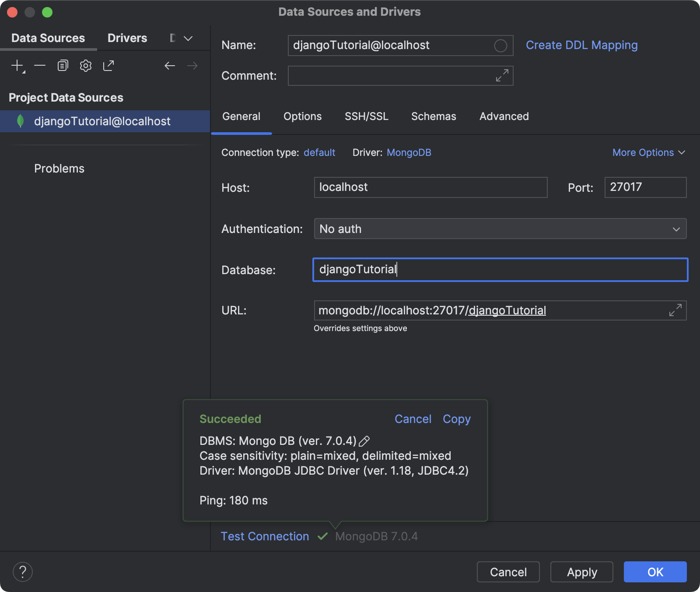
Task: Open the Advanced tab
Action: [x=504, y=116]
